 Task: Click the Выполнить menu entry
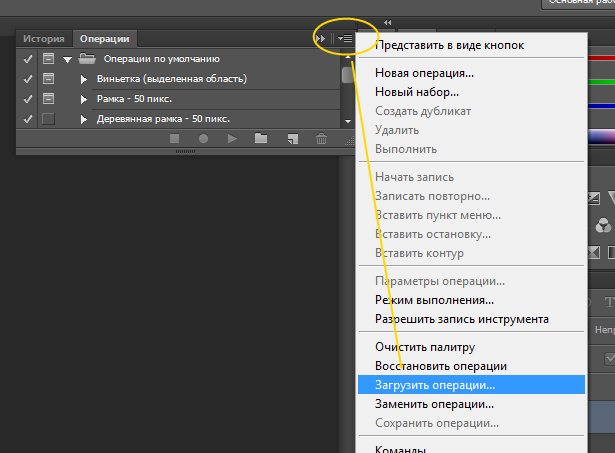(x=471, y=149)
